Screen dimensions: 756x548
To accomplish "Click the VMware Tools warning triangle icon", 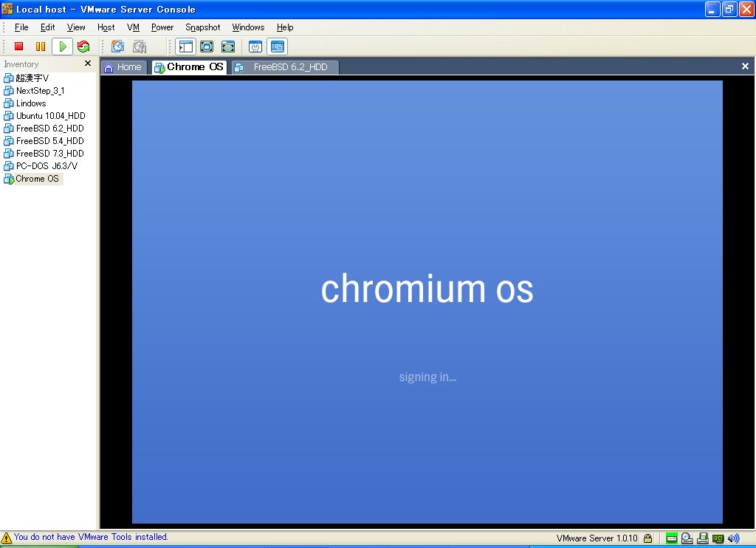I will pyautogui.click(x=6, y=538).
